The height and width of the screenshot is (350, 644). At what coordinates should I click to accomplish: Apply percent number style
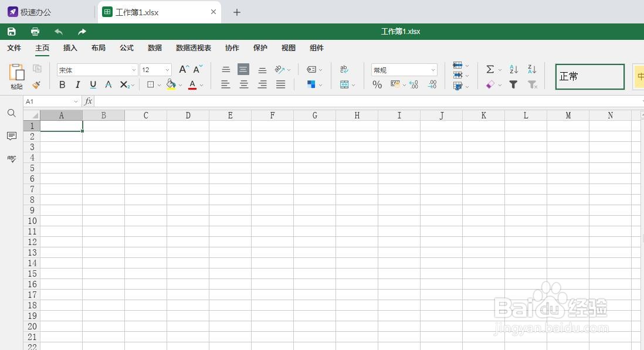tap(378, 84)
